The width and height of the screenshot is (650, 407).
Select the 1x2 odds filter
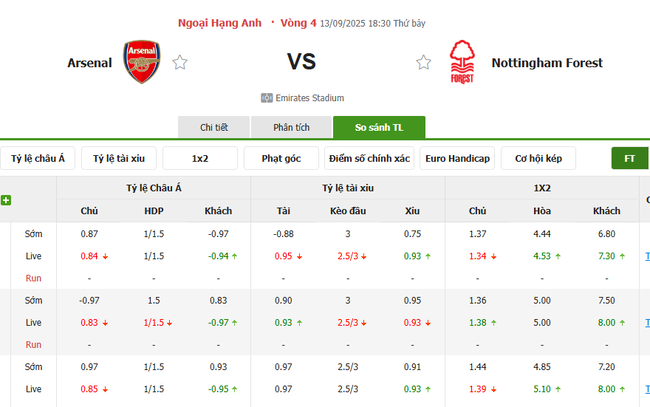click(x=200, y=159)
